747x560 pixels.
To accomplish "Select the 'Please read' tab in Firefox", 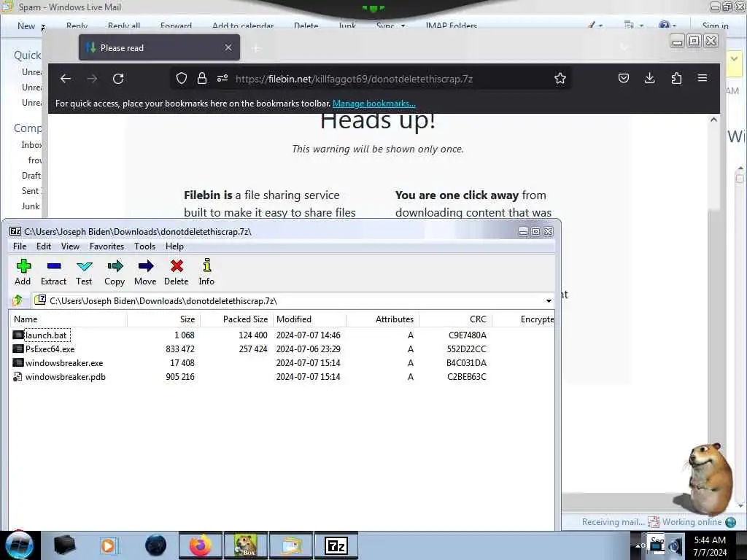I will pyautogui.click(x=159, y=47).
